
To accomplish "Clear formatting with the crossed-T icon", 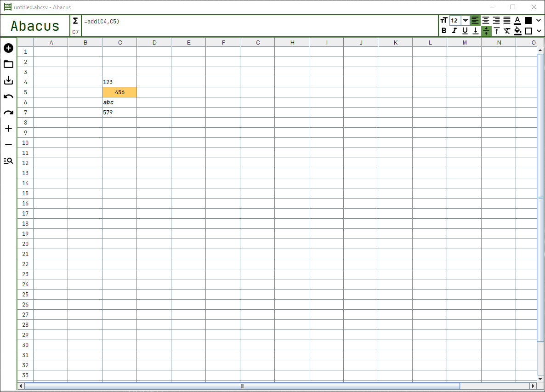I will tap(507, 31).
